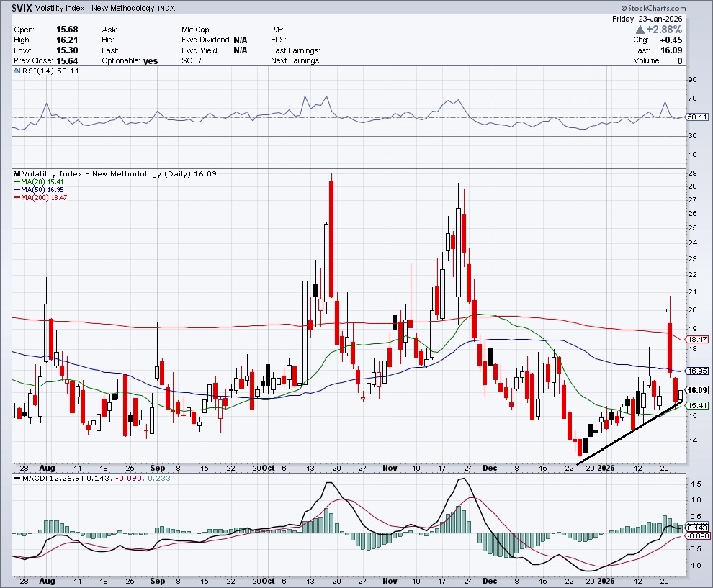Viewport: 713px width, 588px height.
Task: Click the 16.09 last price axis label
Action: tap(695, 390)
